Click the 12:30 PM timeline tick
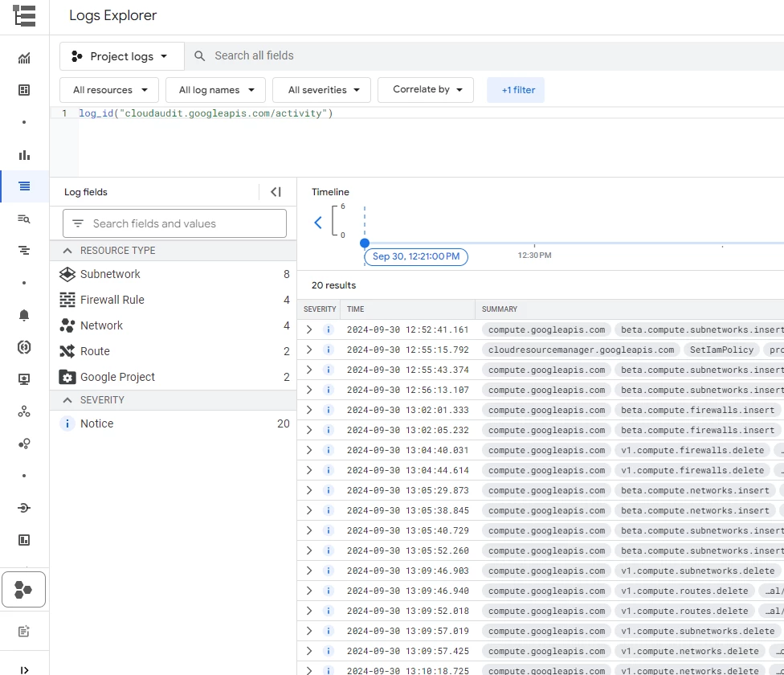This screenshot has height=675, width=784. coord(534,255)
